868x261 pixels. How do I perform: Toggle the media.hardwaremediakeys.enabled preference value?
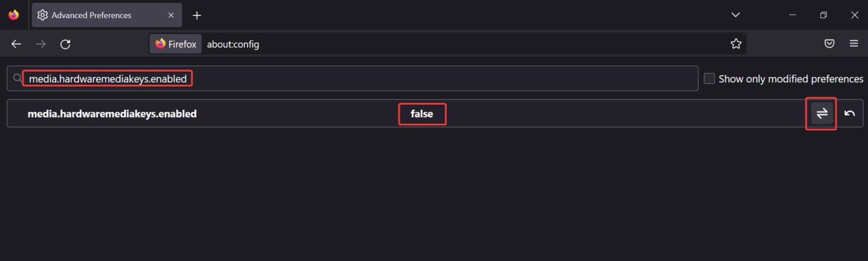[822, 114]
